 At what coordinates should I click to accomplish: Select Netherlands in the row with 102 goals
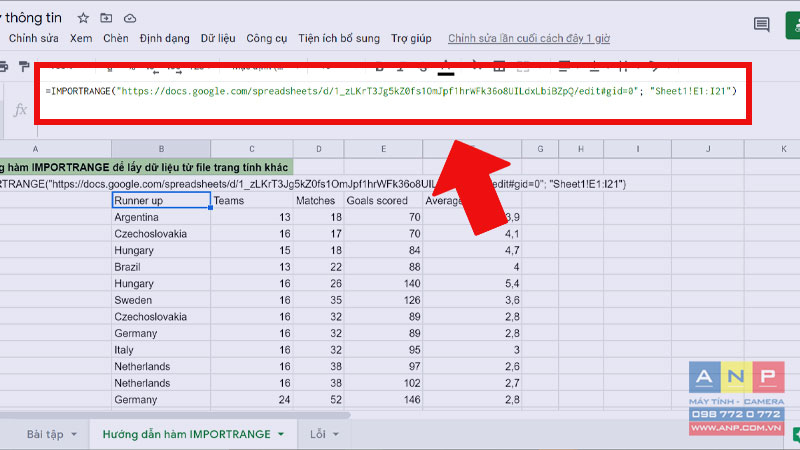(x=161, y=383)
